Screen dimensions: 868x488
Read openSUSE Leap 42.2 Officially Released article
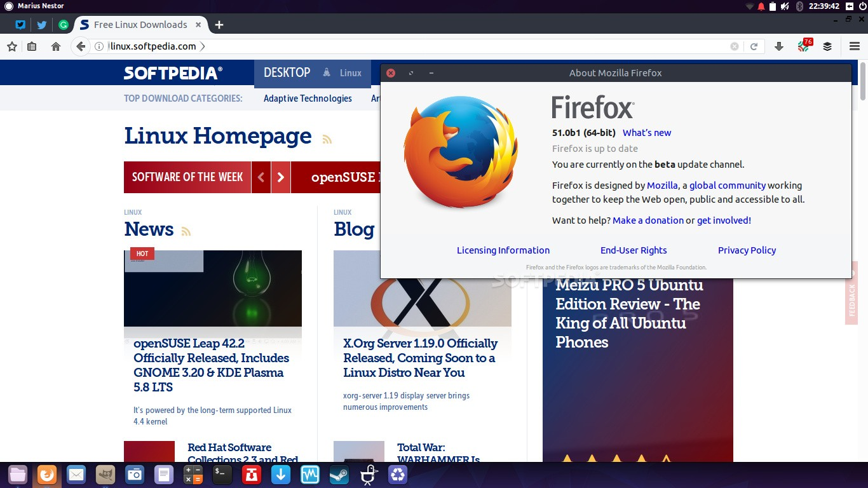[x=211, y=365]
